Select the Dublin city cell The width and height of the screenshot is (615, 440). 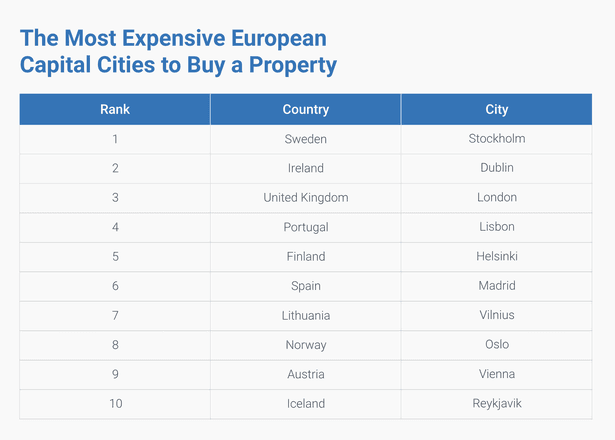tap(496, 168)
